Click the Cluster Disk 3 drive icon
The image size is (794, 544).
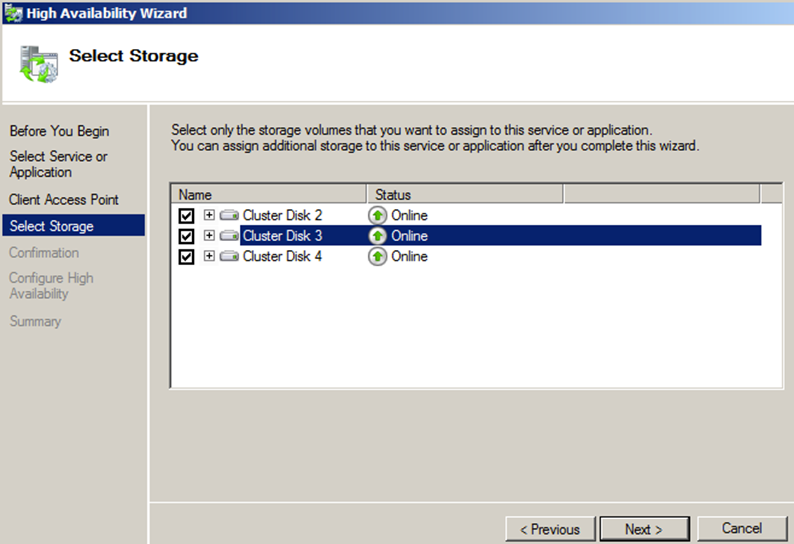[x=230, y=236]
